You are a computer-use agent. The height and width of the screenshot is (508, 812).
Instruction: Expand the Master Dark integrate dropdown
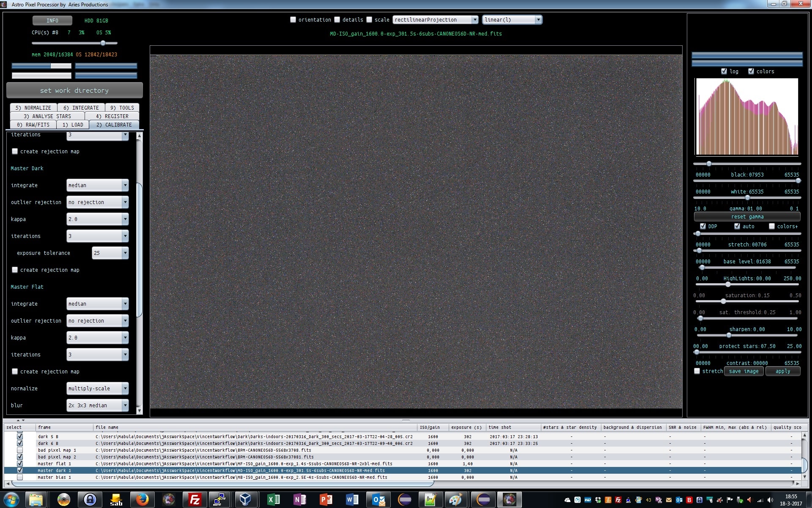[x=97, y=185]
